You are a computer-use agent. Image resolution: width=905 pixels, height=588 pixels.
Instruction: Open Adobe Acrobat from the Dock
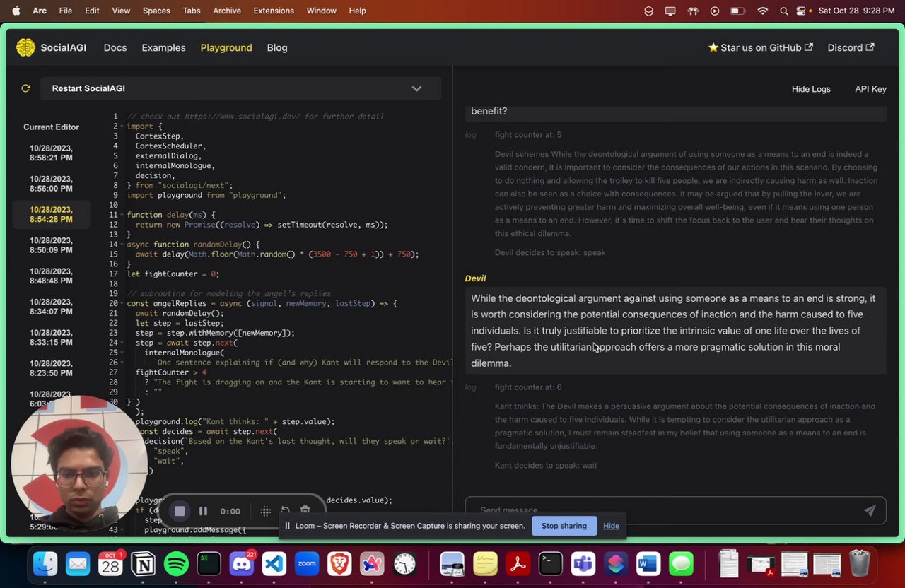(518, 564)
